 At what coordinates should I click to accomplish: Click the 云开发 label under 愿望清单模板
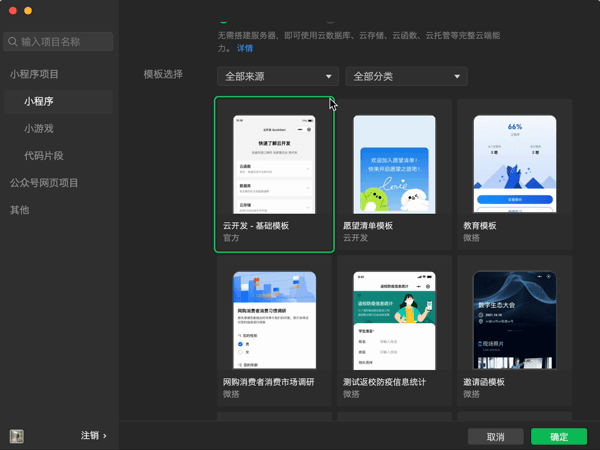click(355, 238)
